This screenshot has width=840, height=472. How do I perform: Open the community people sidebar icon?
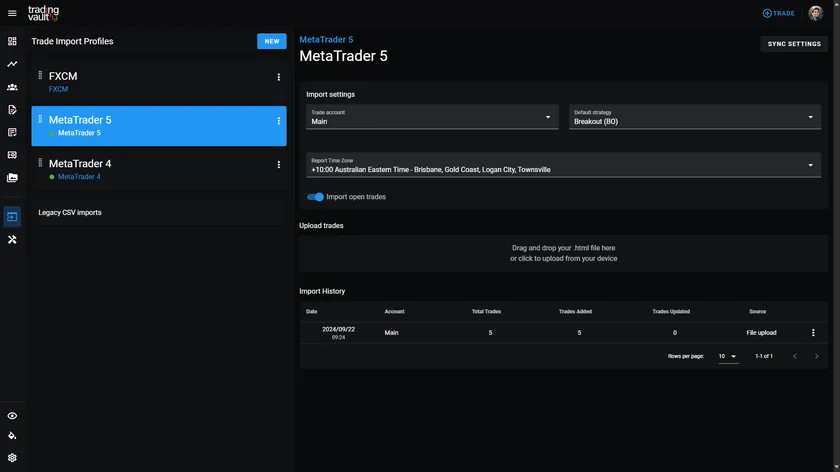[x=12, y=87]
